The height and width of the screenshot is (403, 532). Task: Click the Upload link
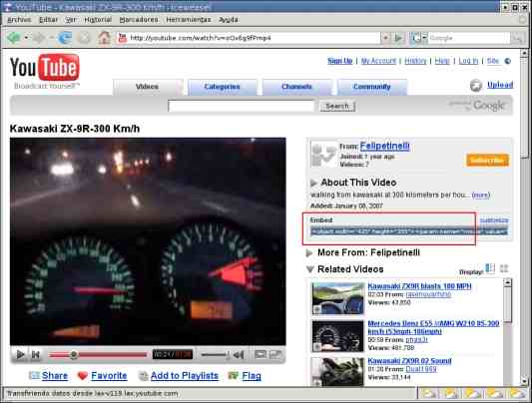(500, 85)
